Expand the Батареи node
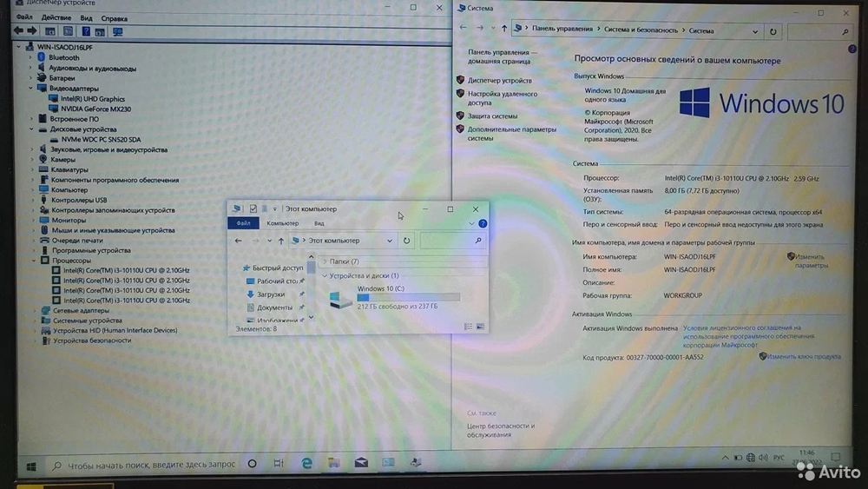 pyautogui.click(x=30, y=78)
